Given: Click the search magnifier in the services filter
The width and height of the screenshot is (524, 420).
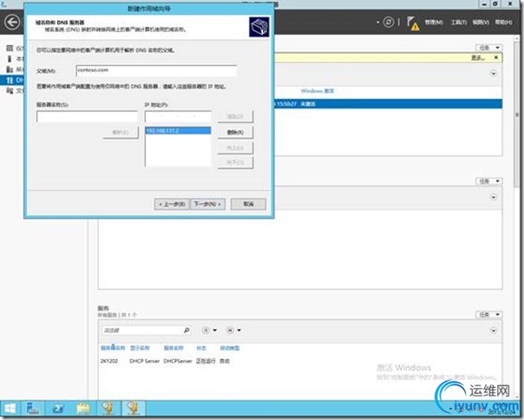Looking at the screenshot, I should click(187, 331).
